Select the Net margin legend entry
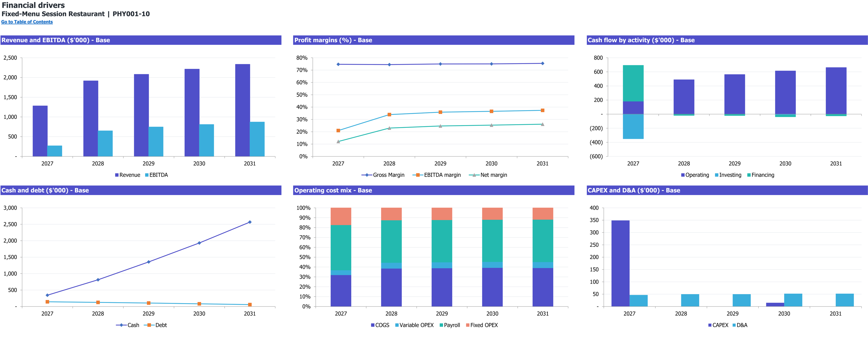 point(488,175)
